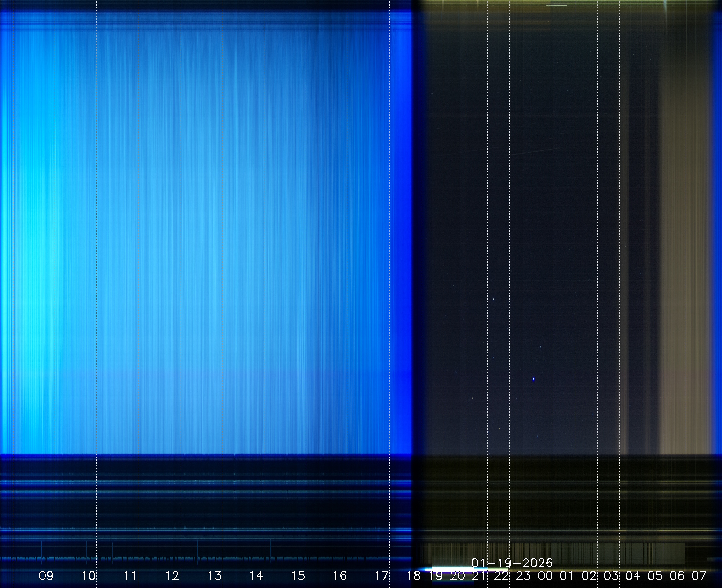Viewport: 722px width, 588px height.
Task: Click the 16 hour label
Action: tap(340, 575)
